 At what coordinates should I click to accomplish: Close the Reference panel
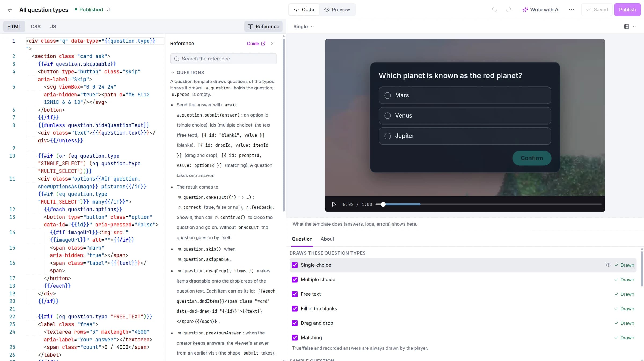pos(272,44)
